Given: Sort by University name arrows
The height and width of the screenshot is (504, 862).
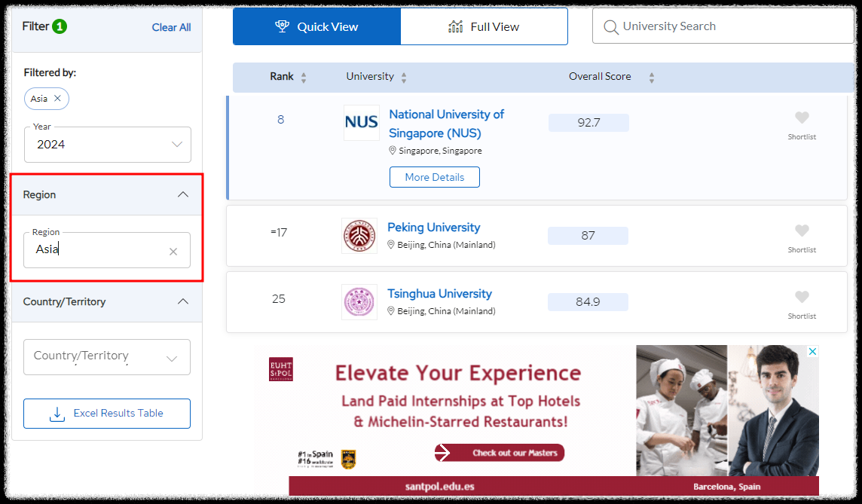Looking at the screenshot, I should (404, 78).
